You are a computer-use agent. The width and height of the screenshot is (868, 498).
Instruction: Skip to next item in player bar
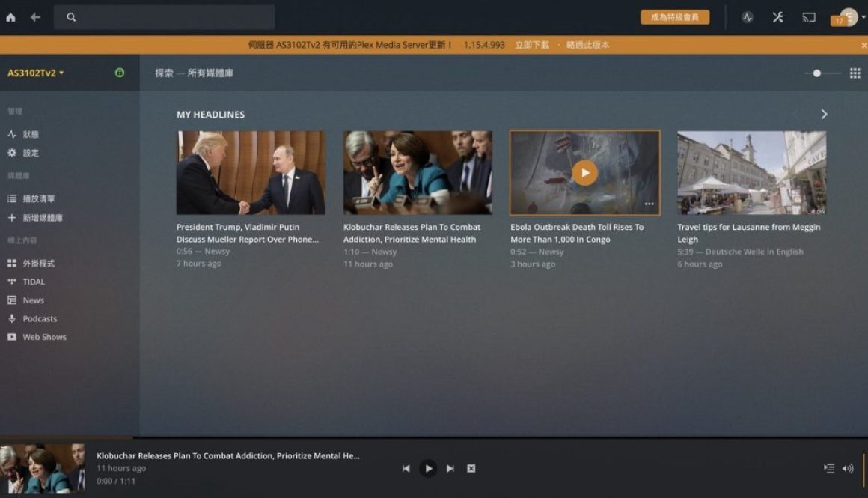[x=450, y=468]
